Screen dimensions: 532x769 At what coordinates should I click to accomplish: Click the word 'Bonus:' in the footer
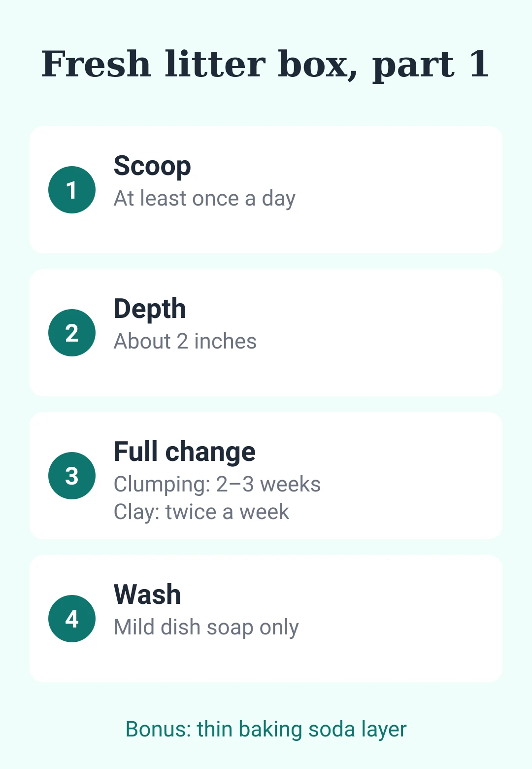click(158, 729)
